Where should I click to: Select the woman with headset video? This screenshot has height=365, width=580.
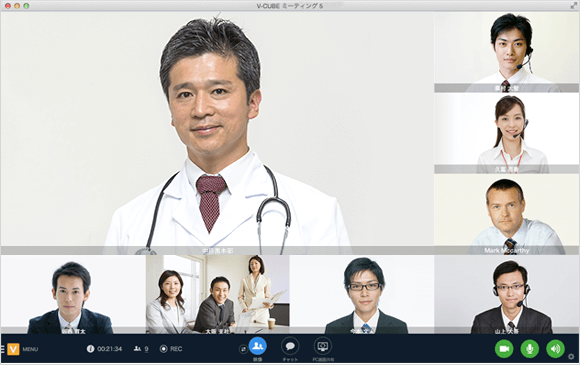tap(507, 133)
